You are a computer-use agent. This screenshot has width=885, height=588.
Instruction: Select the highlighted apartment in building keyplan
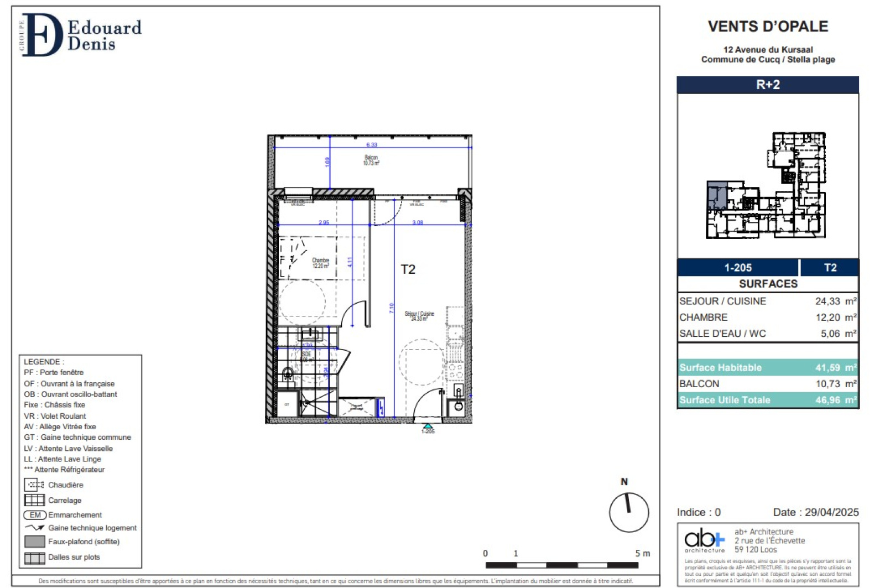pyautogui.click(x=717, y=195)
